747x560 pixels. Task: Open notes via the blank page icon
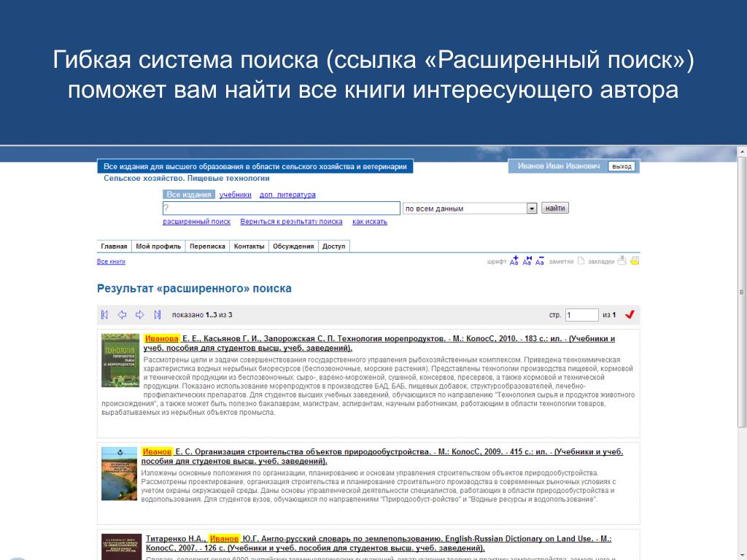[580, 260]
